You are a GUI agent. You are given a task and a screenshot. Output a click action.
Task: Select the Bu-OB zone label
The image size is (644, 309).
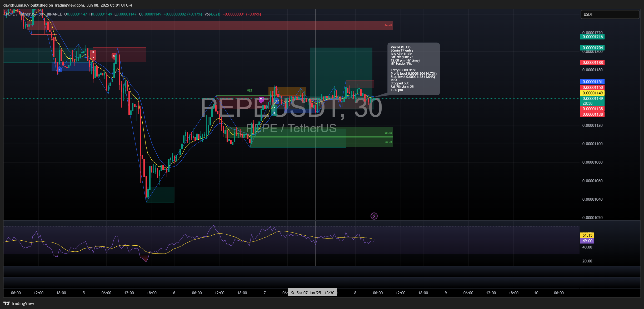[388, 142]
